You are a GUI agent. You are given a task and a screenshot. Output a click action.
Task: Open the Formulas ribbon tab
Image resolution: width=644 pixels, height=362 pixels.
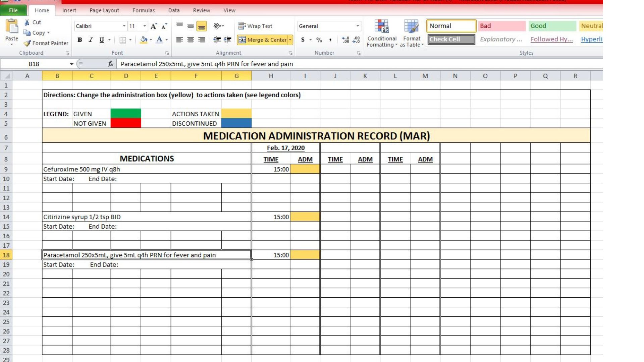click(x=144, y=10)
